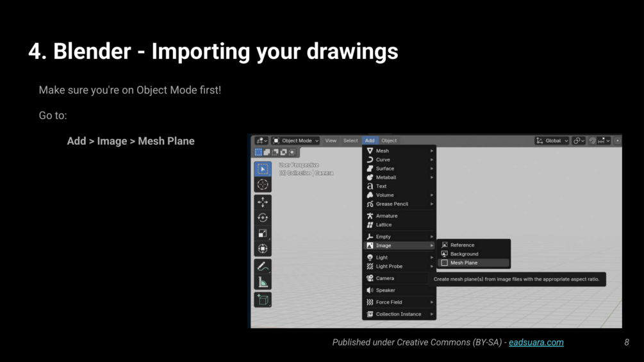Open the Object Mode dropdown

[295, 141]
